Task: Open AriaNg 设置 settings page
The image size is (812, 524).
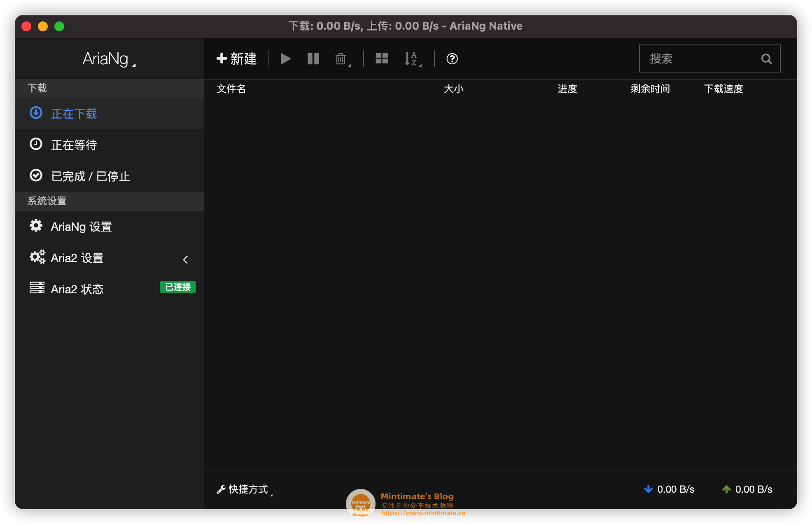Action: click(x=81, y=227)
